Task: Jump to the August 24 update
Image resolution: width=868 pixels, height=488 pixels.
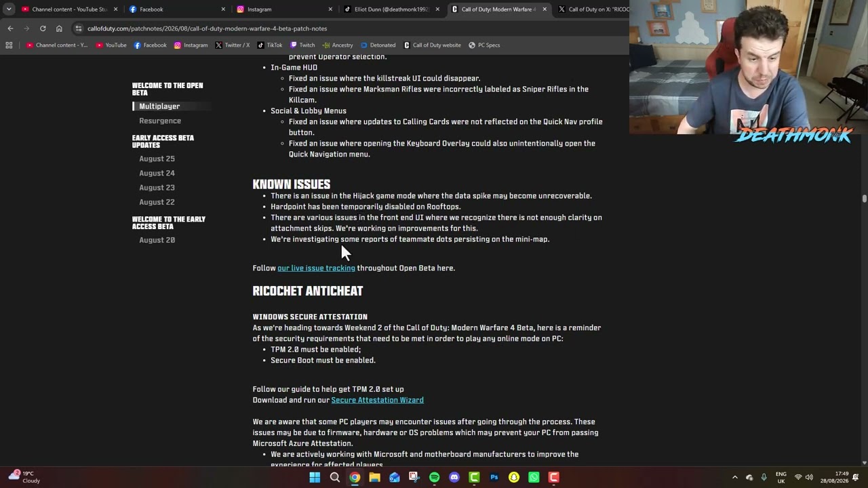Action: (x=157, y=173)
